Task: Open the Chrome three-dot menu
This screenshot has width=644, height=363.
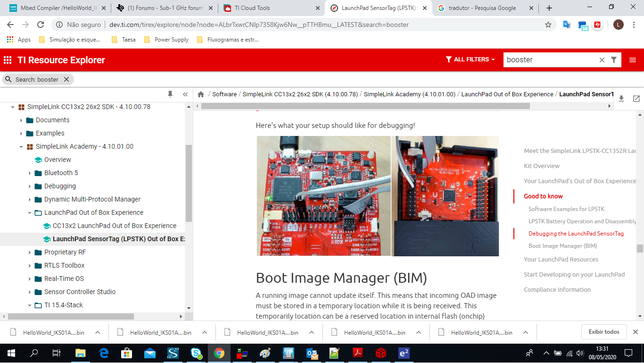Action: tap(633, 25)
